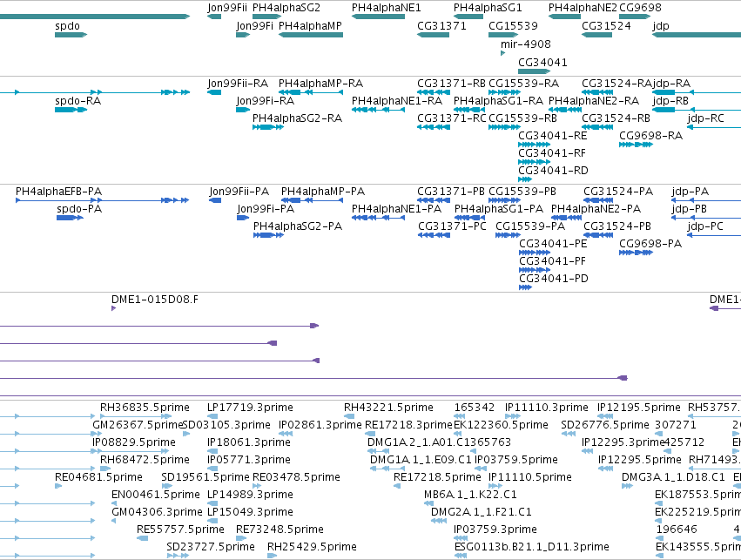
Task: Click the CG15539-PA protein label
Action: tap(530, 226)
